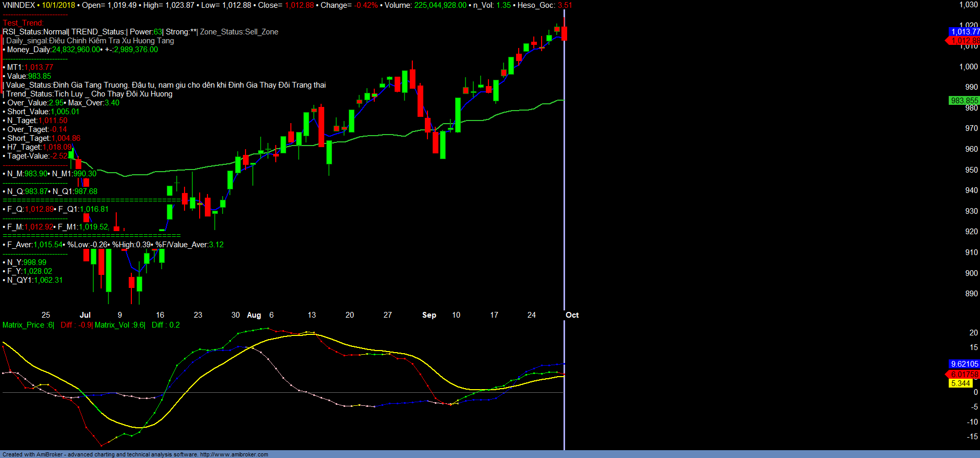Select the Jul month marker
This screenshot has height=458, width=980.
point(85,315)
